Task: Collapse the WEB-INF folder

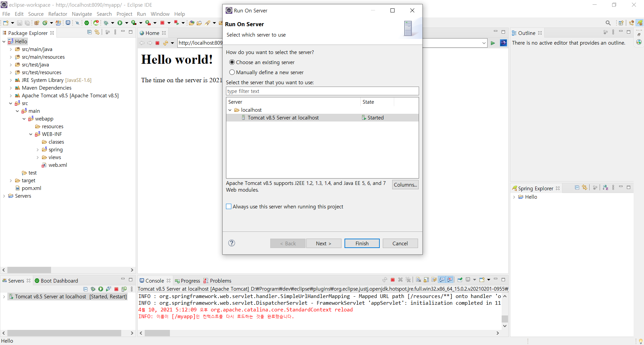Action: coord(31,134)
